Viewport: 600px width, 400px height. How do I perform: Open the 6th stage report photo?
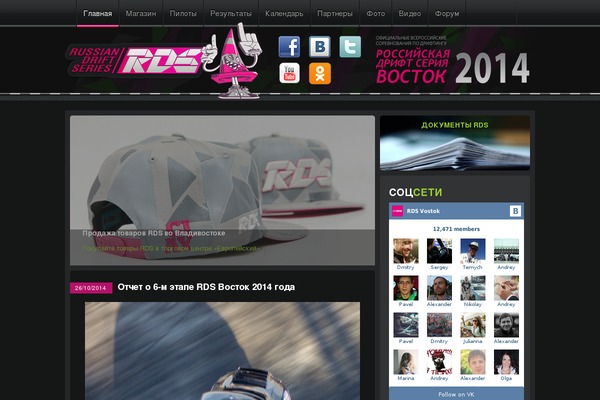click(222, 351)
